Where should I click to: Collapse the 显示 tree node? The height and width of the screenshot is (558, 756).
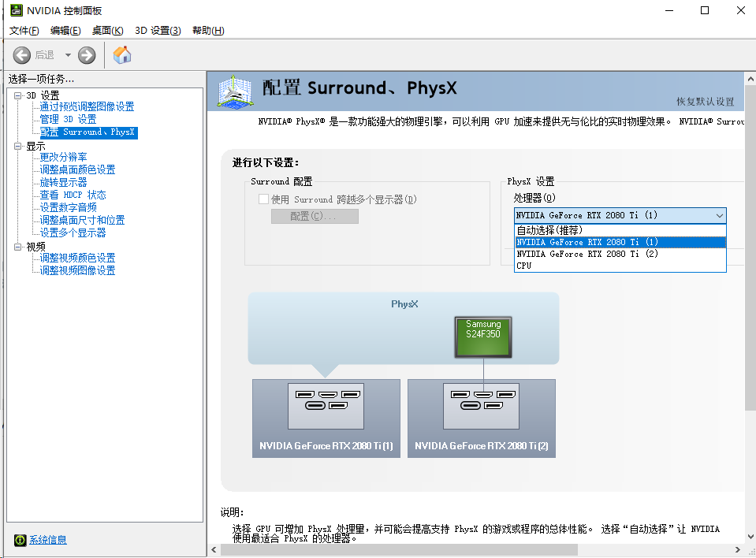coord(18,146)
